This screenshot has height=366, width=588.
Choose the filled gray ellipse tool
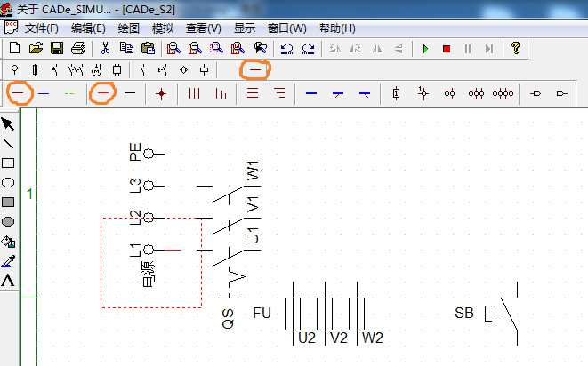coord(8,222)
